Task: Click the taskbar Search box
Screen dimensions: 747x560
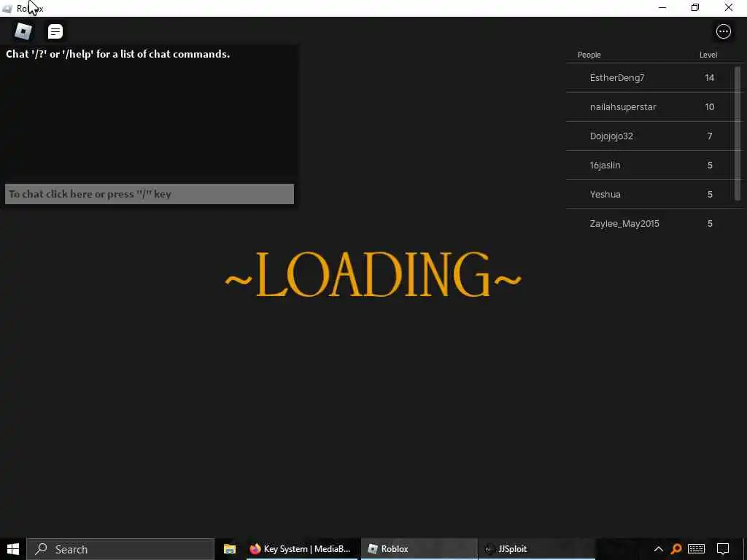Action: [x=120, y=549]
